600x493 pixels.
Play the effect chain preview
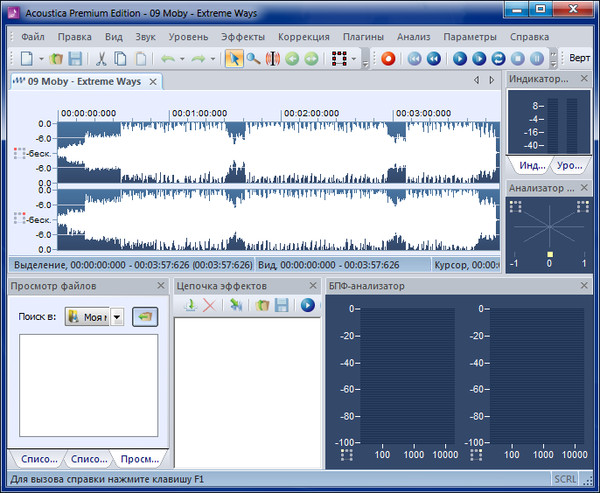308,305
